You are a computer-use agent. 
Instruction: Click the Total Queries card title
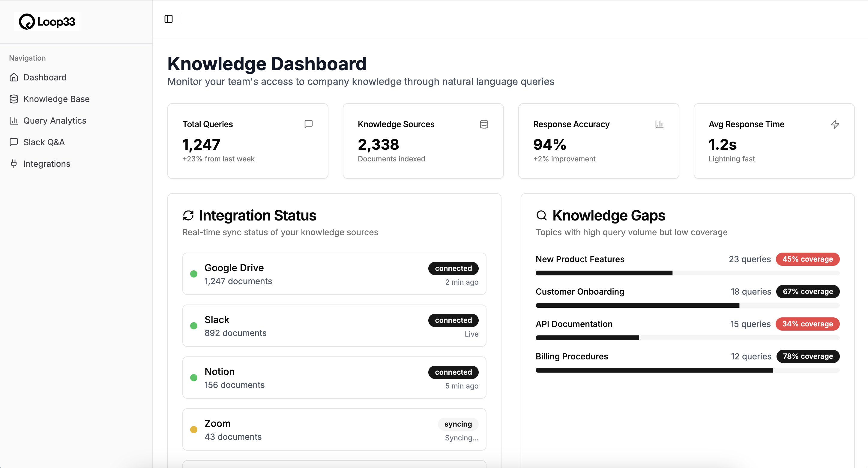click(208, 124)
